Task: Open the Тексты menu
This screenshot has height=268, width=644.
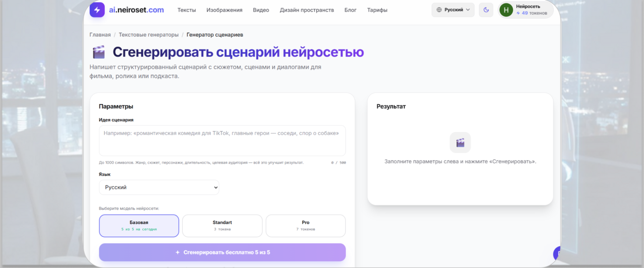Action: 187,10
